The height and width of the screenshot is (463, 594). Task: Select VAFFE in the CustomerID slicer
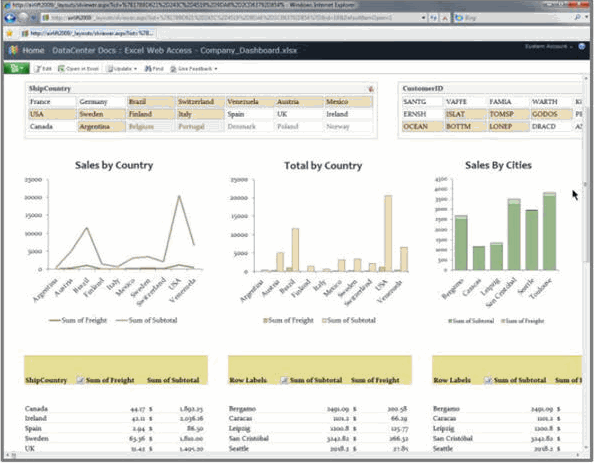pyautogui.click(x=465, y=102)
